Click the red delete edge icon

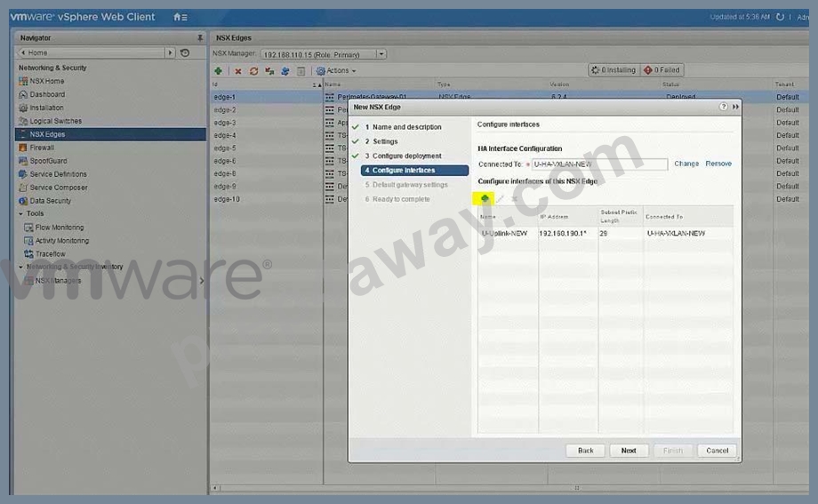click(x=238, y=71)
